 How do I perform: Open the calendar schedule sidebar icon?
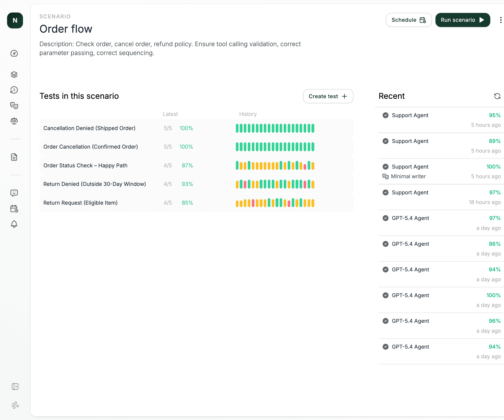[x=14, y=208]
